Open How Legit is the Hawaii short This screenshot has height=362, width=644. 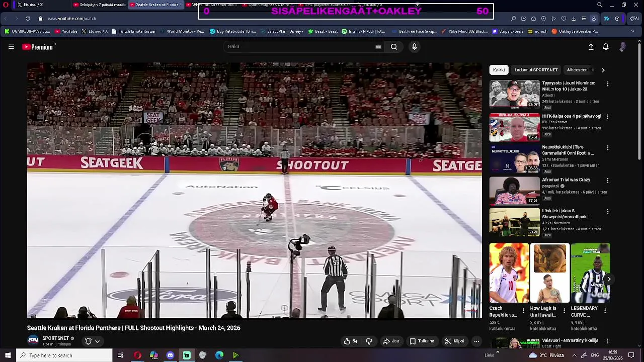[x=550, y=273]
